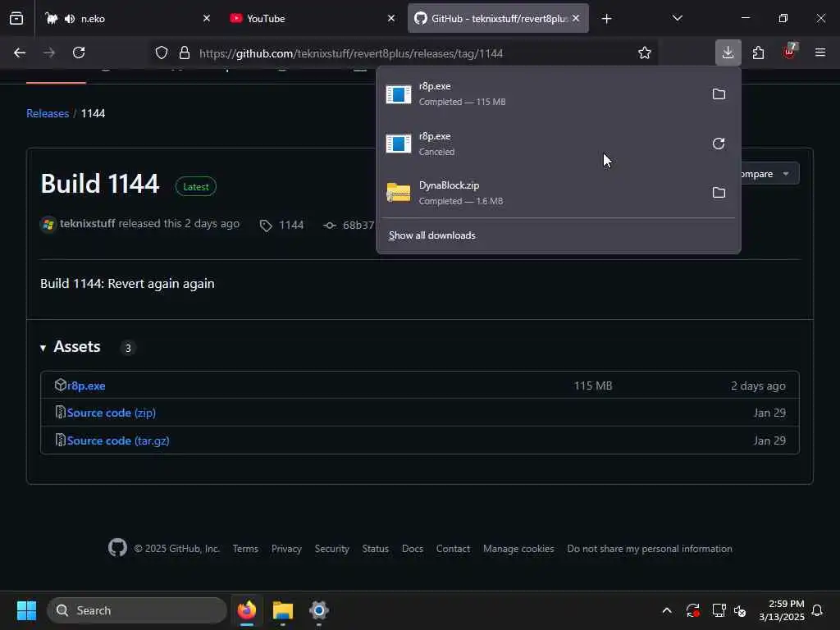Click the taskbar Search box
Viewport: 840px width, 630px height.
click(137, 610)
